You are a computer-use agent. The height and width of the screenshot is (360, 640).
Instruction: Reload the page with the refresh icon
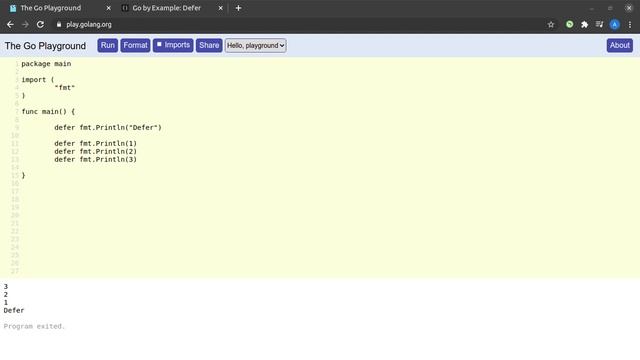(40, 24)
